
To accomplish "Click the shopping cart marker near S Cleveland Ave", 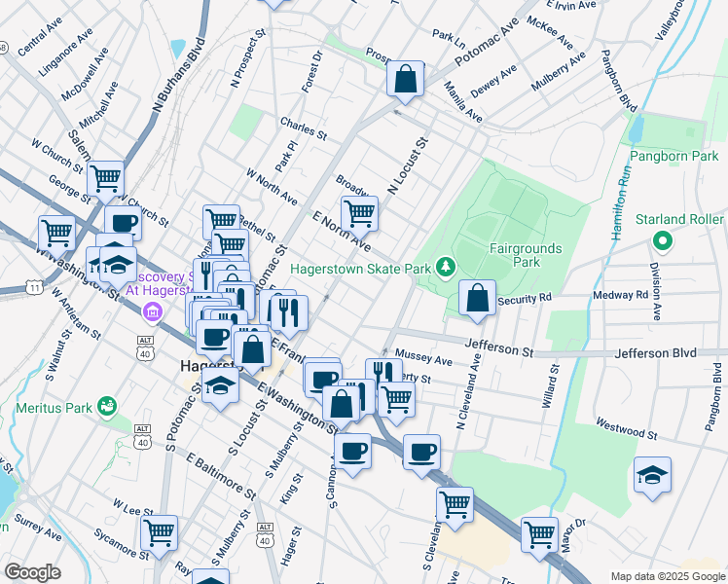I will (455, 506).
